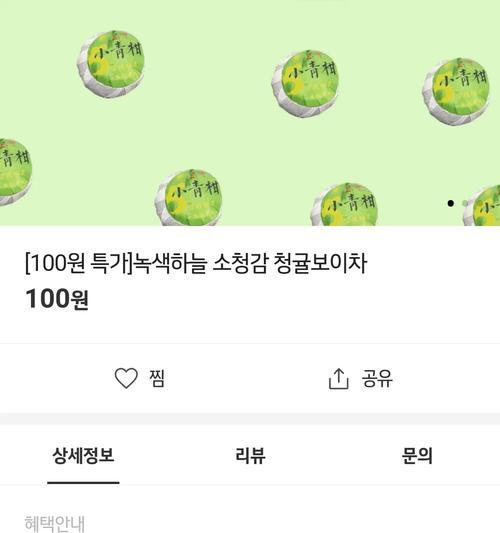Image resolution: width=500 pixels, height=533 pixels.
Task: Switch to the 문의 tab
Action: pyautogui.click(x=417, y=455)
